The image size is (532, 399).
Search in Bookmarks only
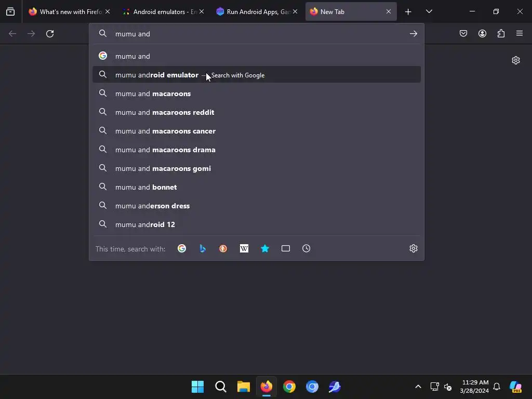tap(265, 249)
